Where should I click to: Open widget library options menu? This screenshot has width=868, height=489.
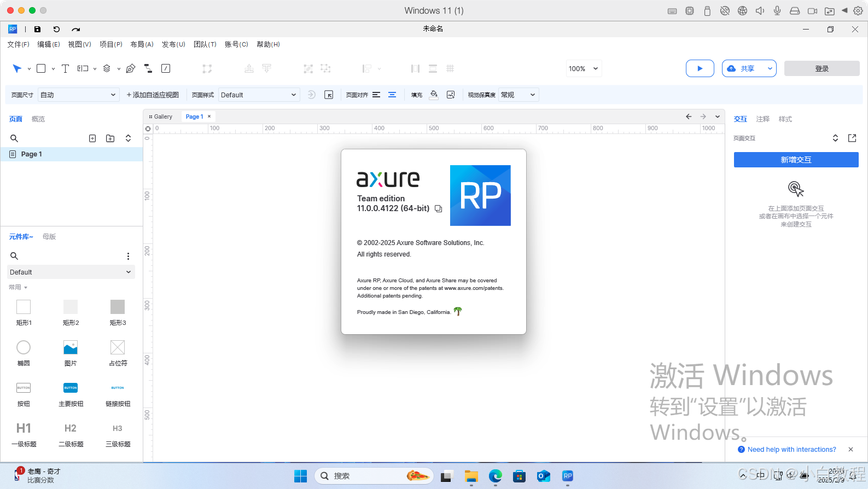128,256
